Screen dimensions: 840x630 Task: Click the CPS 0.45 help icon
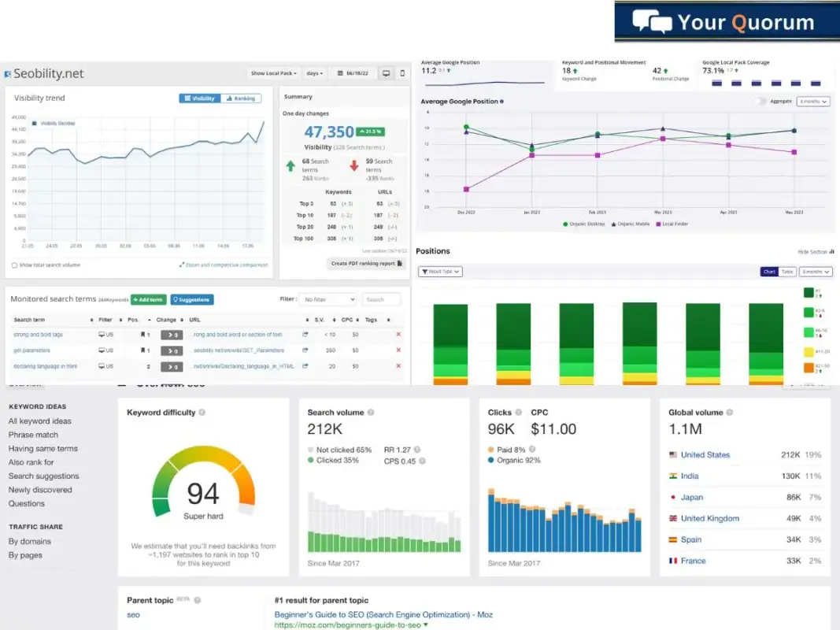422,461
